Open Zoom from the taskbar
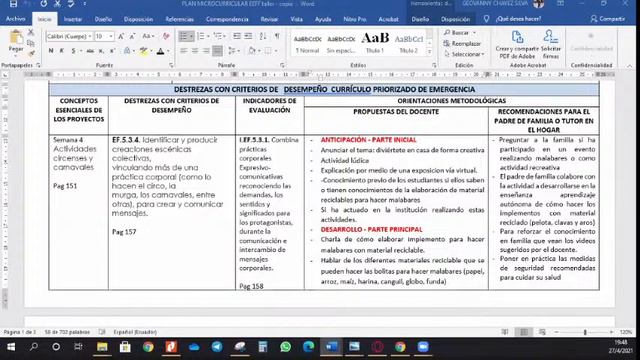640x360 pixels. [x=423, y=347]
